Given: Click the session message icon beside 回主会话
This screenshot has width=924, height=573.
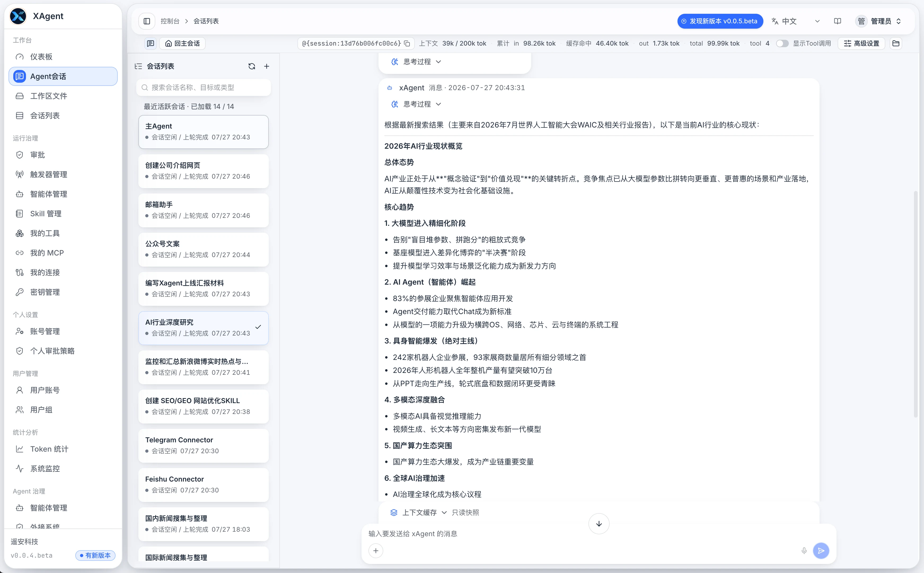Looking at the screenshot, I should tap(151, 43).
